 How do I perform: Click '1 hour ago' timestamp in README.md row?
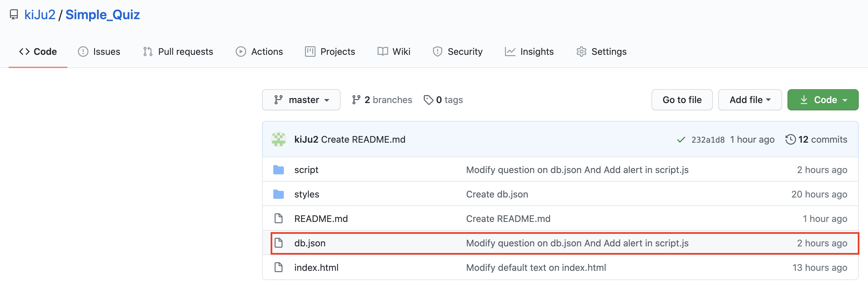click(x=825, y=219)
